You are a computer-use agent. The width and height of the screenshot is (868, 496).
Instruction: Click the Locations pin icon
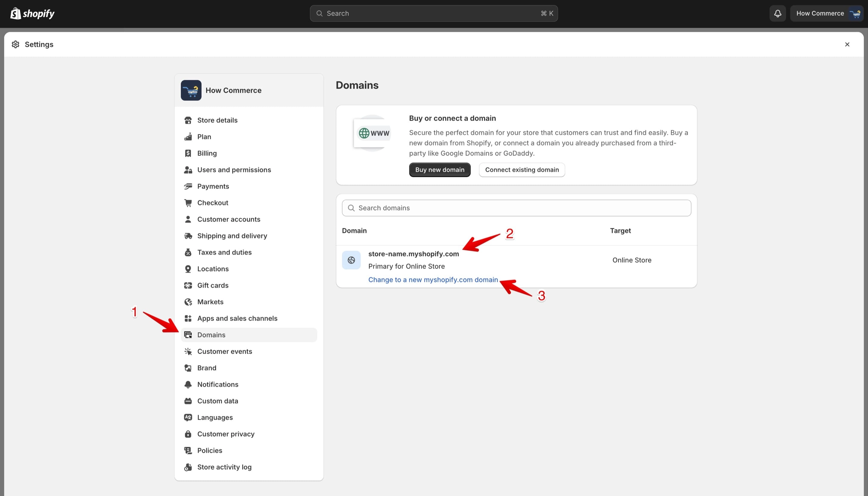[x=188, y=269]
